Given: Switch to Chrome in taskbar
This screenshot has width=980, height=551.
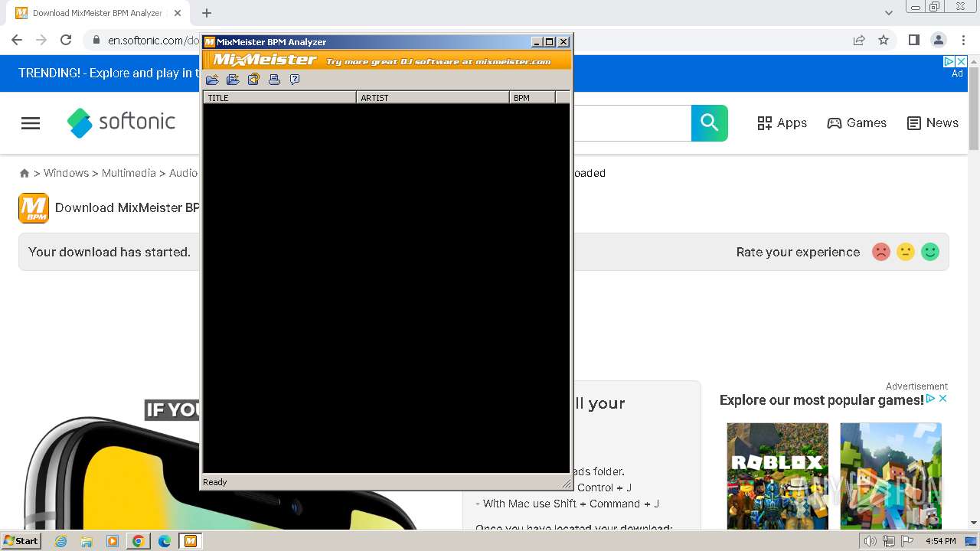Looking at the screenshot, I should [139, 541].
